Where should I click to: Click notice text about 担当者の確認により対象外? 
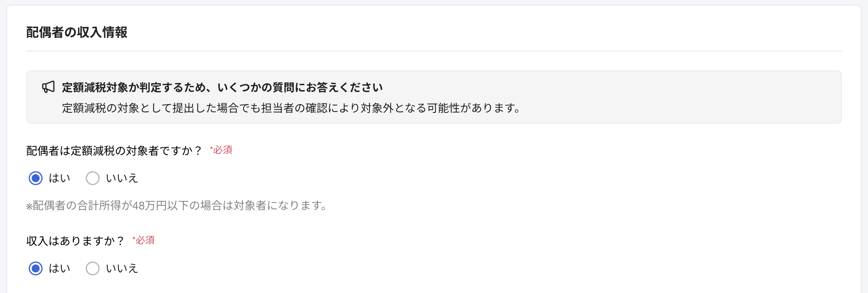[x=291, y=108]
